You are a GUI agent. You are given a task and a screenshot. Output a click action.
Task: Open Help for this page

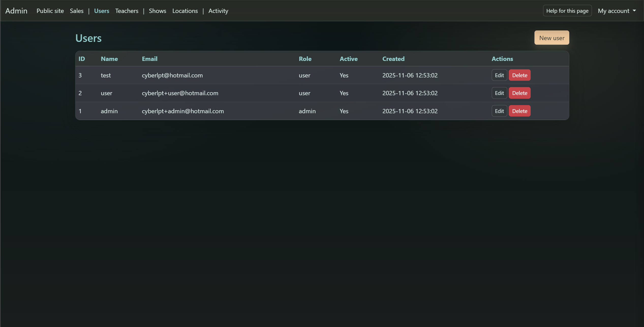pyautogui.click(x=567, y=11)
